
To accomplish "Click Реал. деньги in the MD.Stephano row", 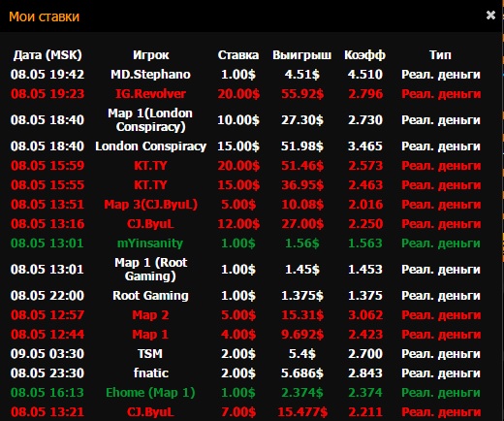I will pos(441,75).
